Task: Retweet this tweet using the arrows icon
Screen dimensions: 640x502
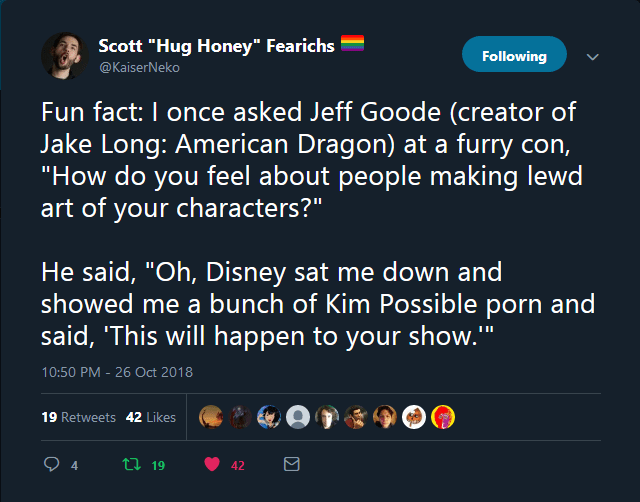Action: tap(128, 465)
